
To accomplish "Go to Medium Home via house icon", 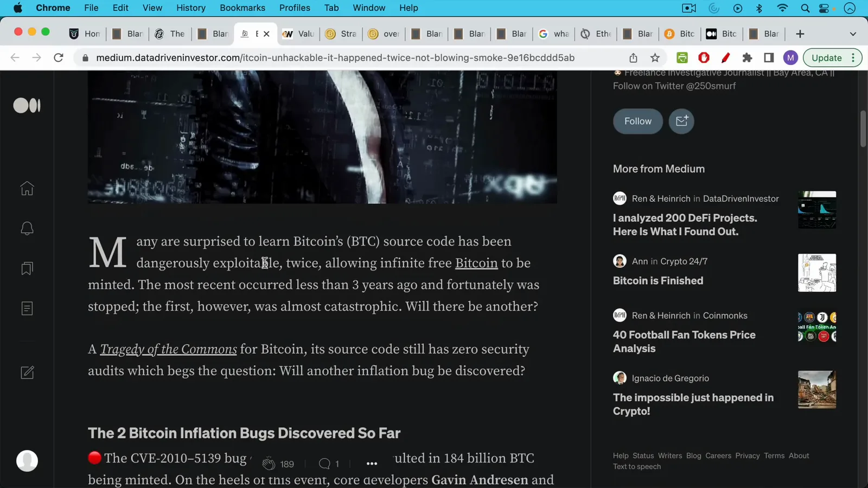I will point(27,188).
